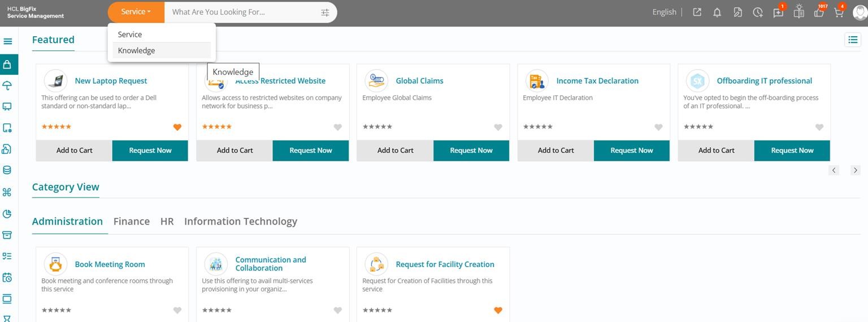Toggle favorite heart on Global Claims

(498, 127)
